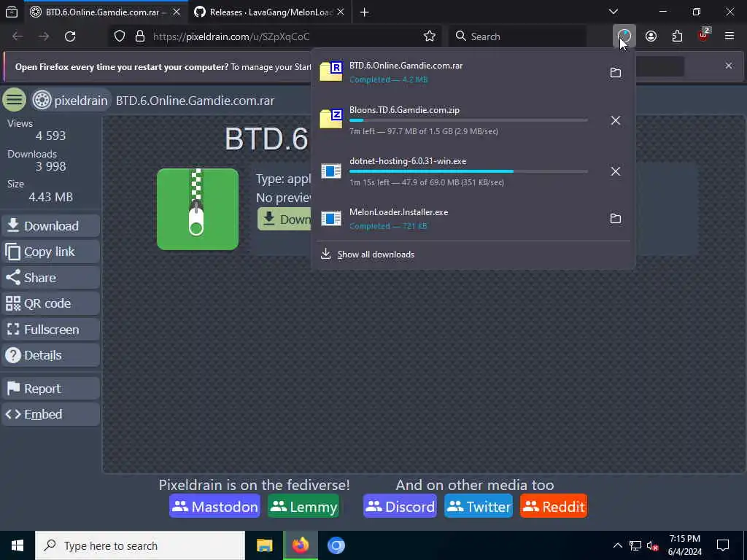Open the QR code option
The height and width of the screenshot is (560, 747).
(x=51, y=303)
